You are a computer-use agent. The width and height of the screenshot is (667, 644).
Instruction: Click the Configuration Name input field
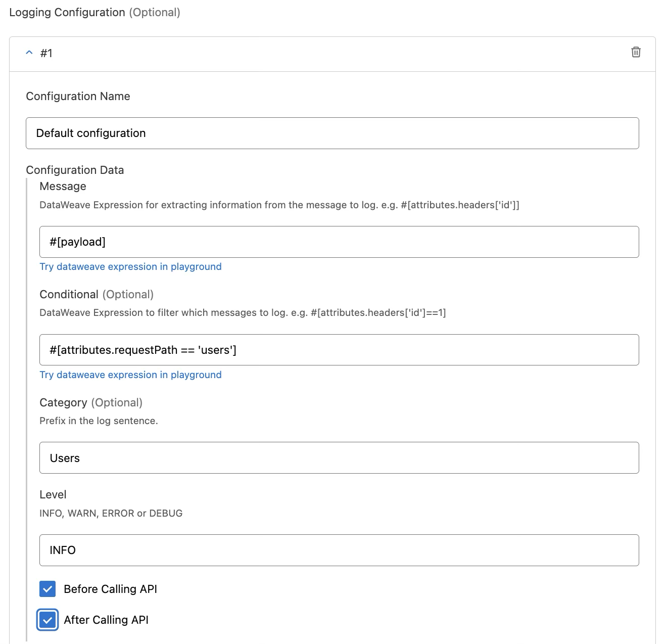pyautogui.click(x=332, y=133)
